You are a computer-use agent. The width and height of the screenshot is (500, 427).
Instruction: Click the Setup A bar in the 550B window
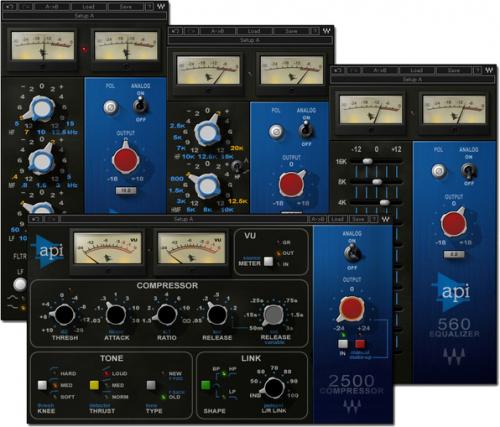pyautogui.click(x=250, y=40)
